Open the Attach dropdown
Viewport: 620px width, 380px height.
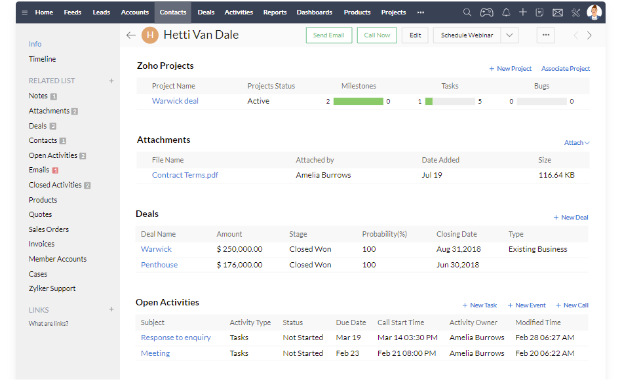click(x=577, y=142)
